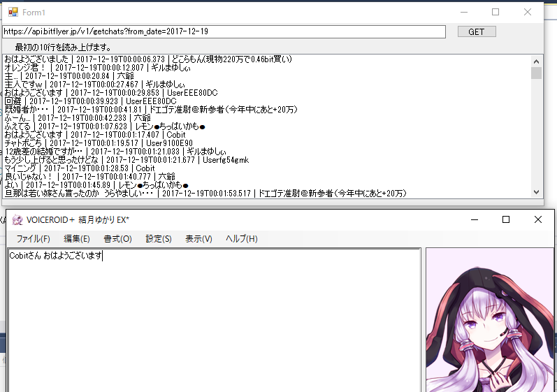Viewport: 557px width, 392px height.
Task: Click the text Cobitさん おはようございます in editor
Action: 55,256
